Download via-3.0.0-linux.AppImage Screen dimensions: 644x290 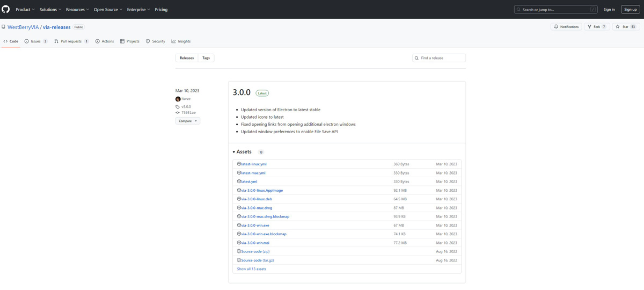tap(262, 190)
